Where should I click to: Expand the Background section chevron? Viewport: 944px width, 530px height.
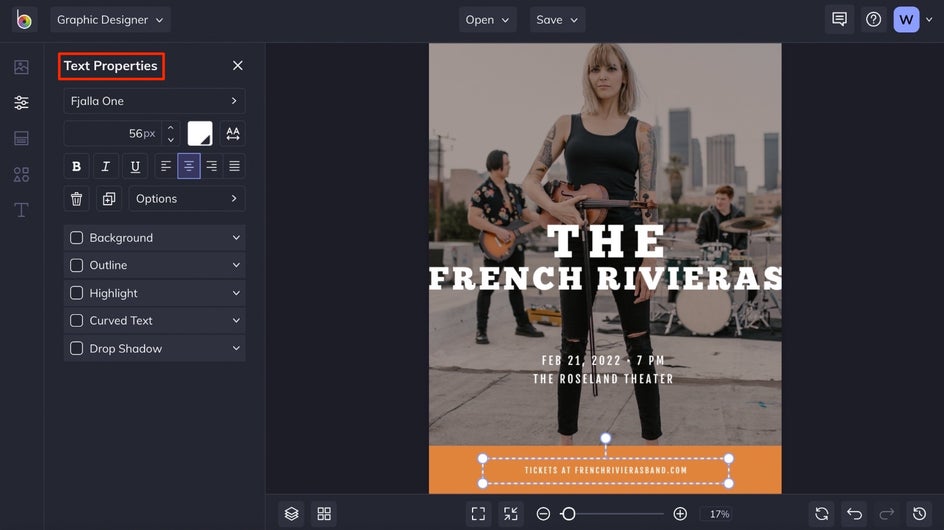236,238
